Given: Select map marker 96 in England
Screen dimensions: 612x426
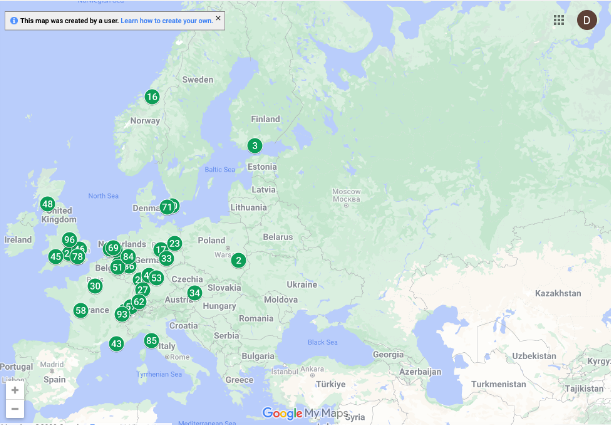Looking at the screenshot, I should point(69,239).
